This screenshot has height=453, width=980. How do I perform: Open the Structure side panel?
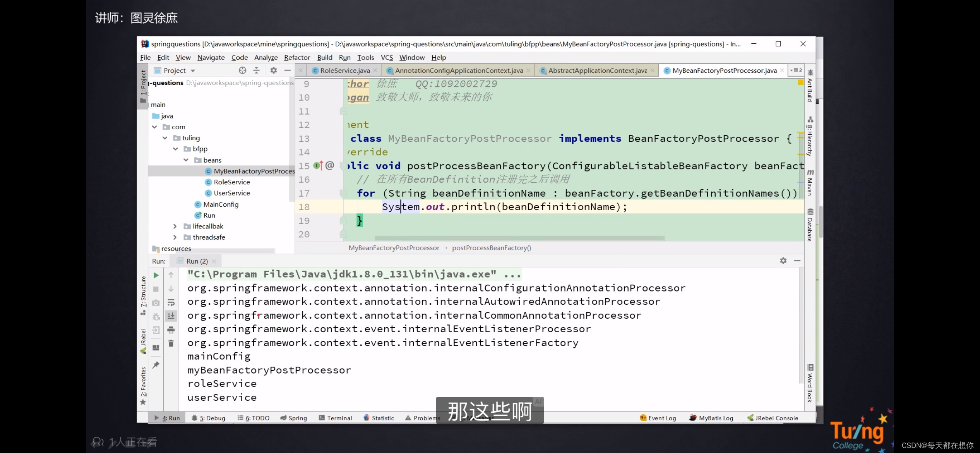(143, 295)
